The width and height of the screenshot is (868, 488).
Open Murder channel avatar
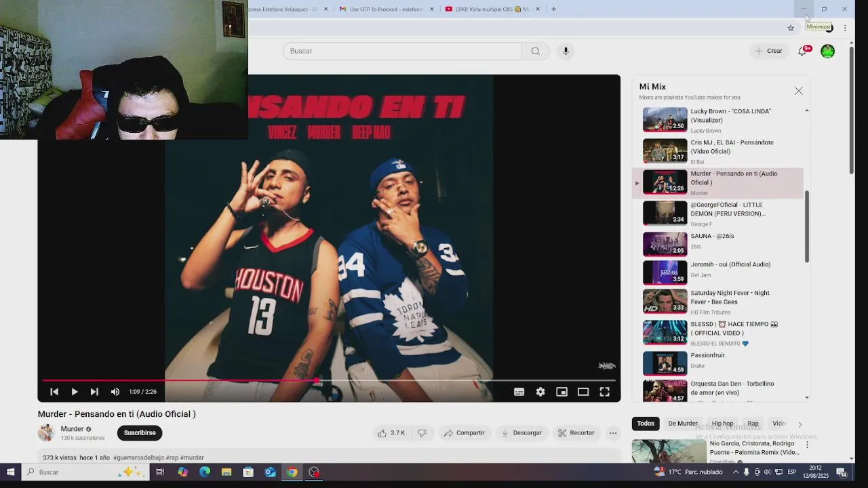pos(46,432)
